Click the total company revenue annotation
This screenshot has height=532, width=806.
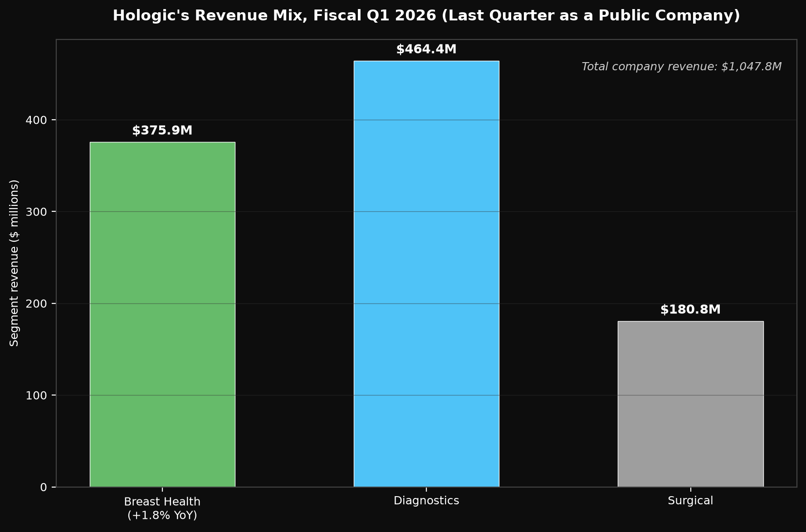point(682,67)
